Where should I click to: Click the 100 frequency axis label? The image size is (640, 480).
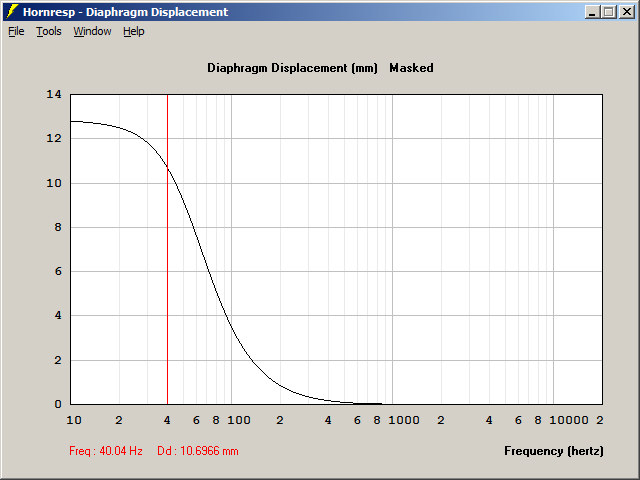pos(239,420)
